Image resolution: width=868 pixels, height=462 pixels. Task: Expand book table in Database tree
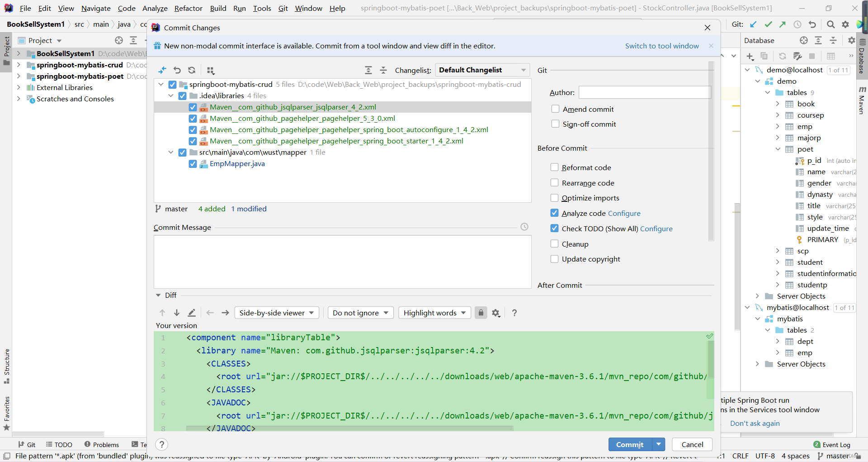[x=778, y=104]
